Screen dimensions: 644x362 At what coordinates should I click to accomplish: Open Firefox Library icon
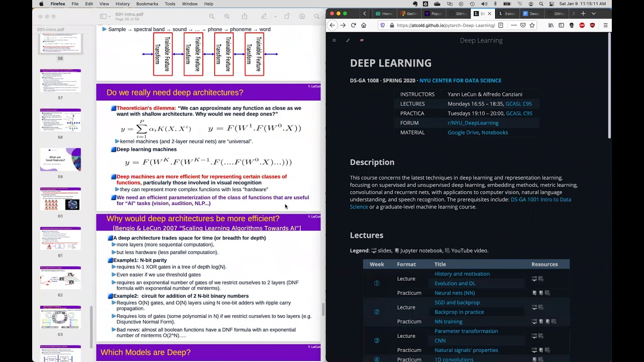click(x=551, y=25)
